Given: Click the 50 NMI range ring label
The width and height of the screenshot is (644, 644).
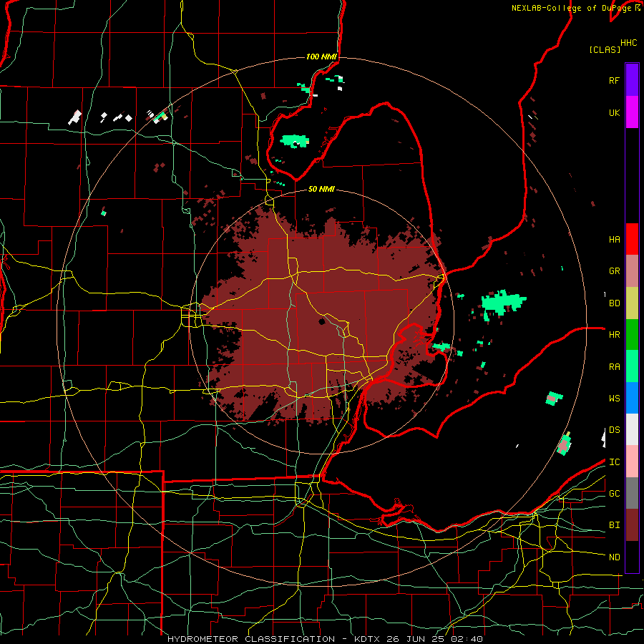Looking at the screenshot, I should 321,189.
